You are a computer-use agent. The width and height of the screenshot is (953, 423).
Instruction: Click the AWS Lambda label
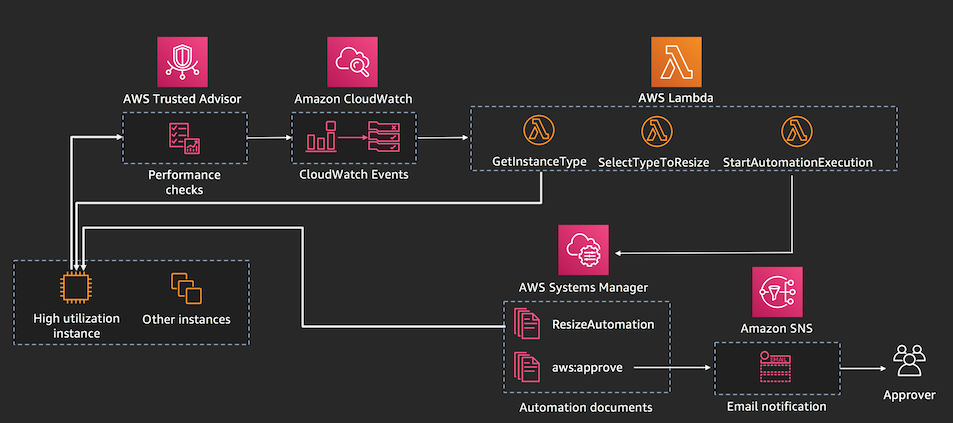click(x=676, y=98)
